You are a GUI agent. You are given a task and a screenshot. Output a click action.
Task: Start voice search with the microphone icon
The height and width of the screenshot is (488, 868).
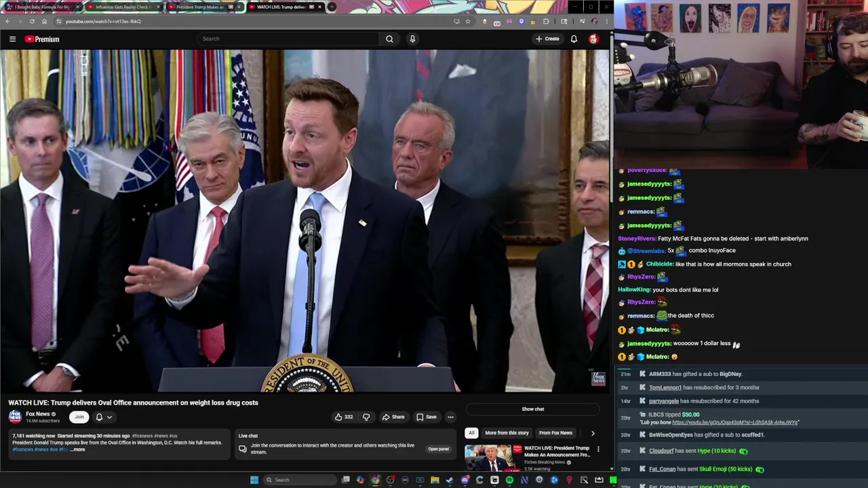pyautogui.click(x=412, y=39)
